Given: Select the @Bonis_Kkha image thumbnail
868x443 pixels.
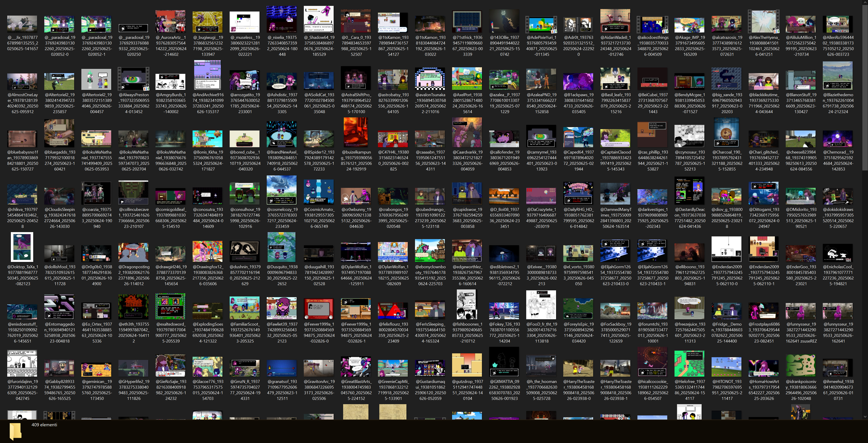Looking at the screenshot, I should (x=208, y=139).
